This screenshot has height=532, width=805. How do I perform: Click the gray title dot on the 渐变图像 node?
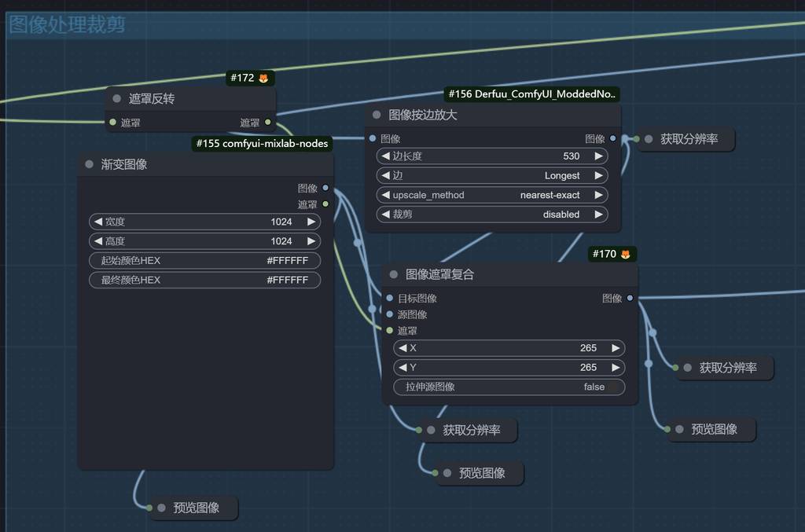point(90,164)
